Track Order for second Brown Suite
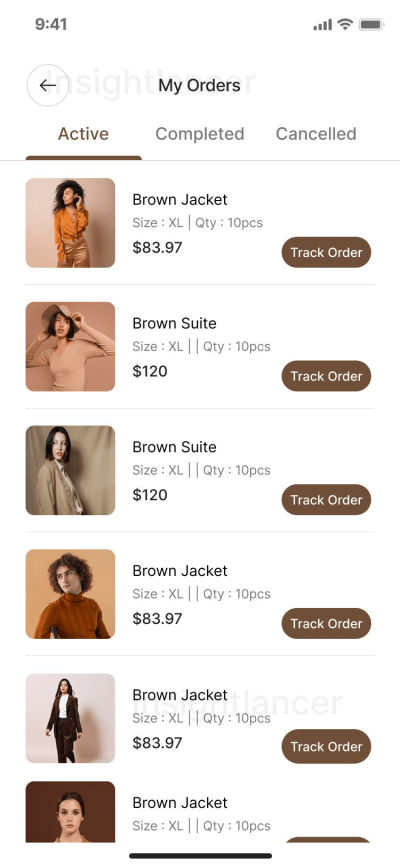Viewport: 400px width, 865px height. 326,500
